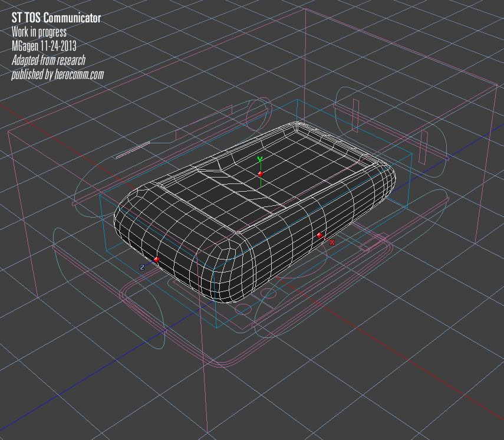This screenshot has height=440, width=504.
Task: Click the red X axis label
Action: coord(332,242)
